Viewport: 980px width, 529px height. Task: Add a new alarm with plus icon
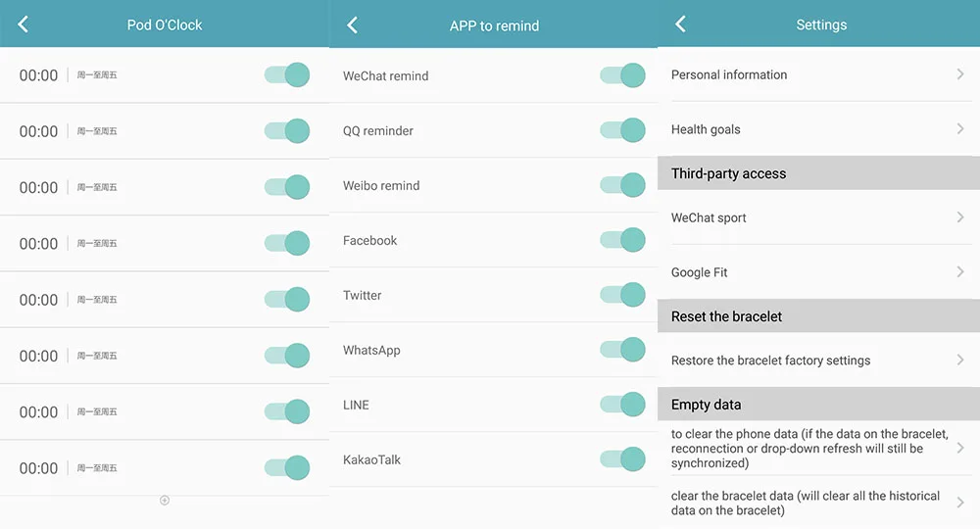165,501
